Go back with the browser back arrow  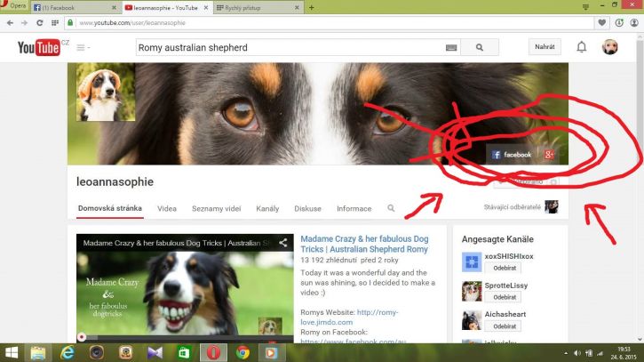[x=10, y=23]
